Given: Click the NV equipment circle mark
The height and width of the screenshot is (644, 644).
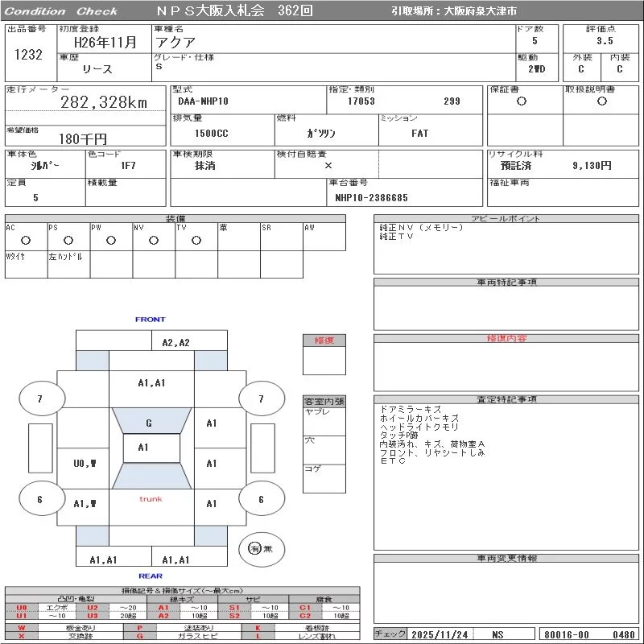Looking at the screenshot, I should pos(154,241).
